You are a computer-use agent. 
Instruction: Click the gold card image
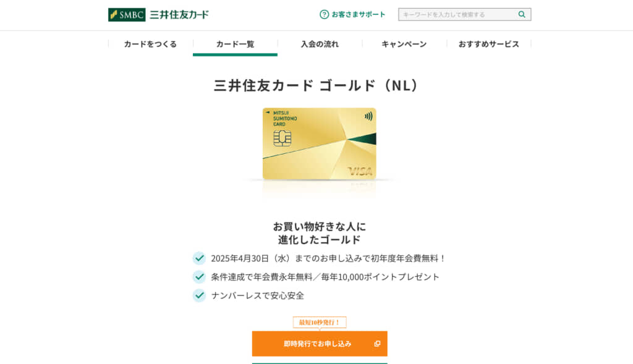pos(320,143)
